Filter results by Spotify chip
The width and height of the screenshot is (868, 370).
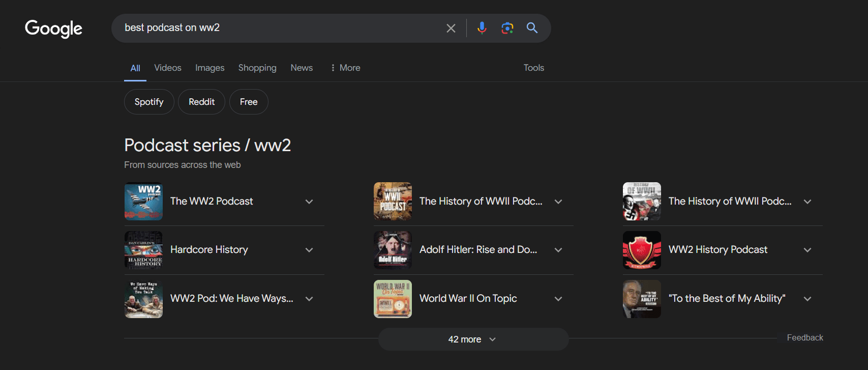coord(149,102)
